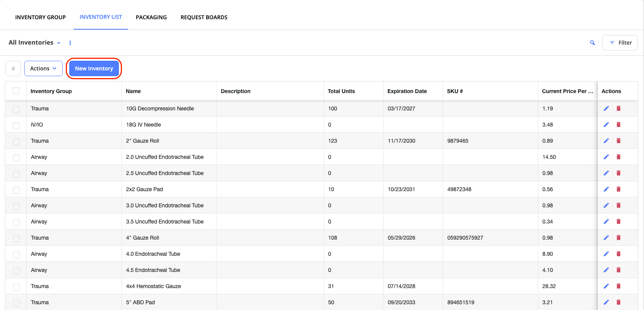Delete the 18G IV Needle row

pos(619,125)
